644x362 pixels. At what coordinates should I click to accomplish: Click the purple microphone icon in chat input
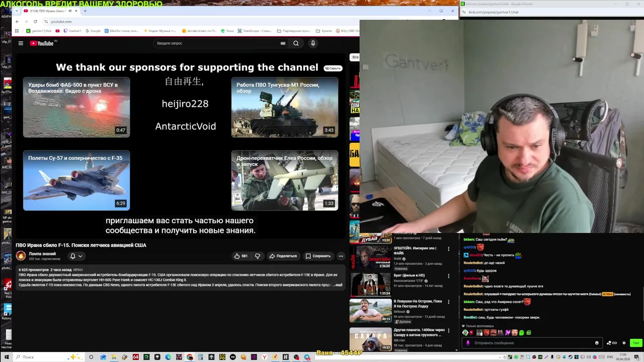point(468,343)
